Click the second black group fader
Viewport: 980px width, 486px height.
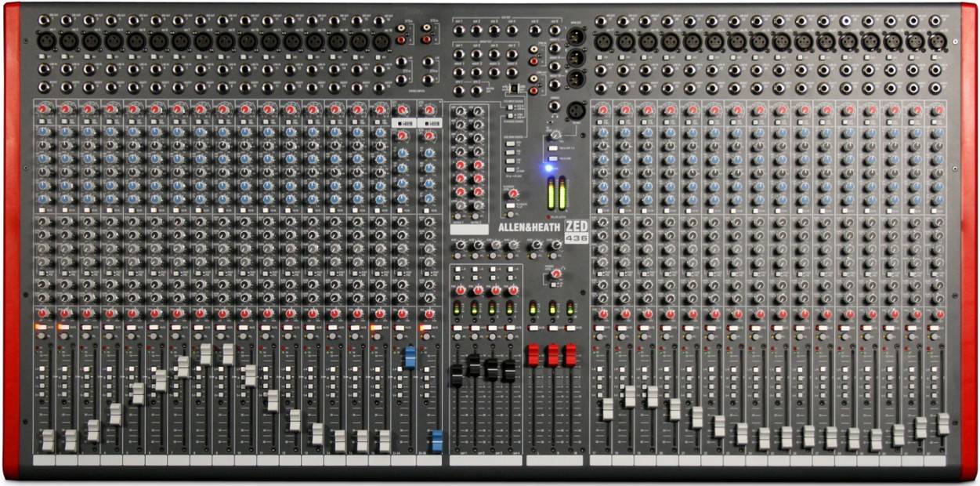coord(474,365)
